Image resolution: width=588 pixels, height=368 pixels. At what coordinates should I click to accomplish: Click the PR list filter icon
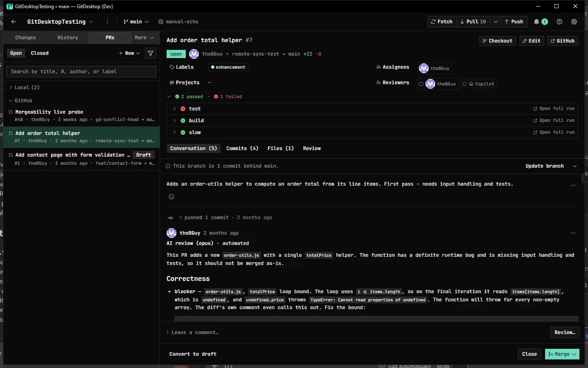point(151,53)
